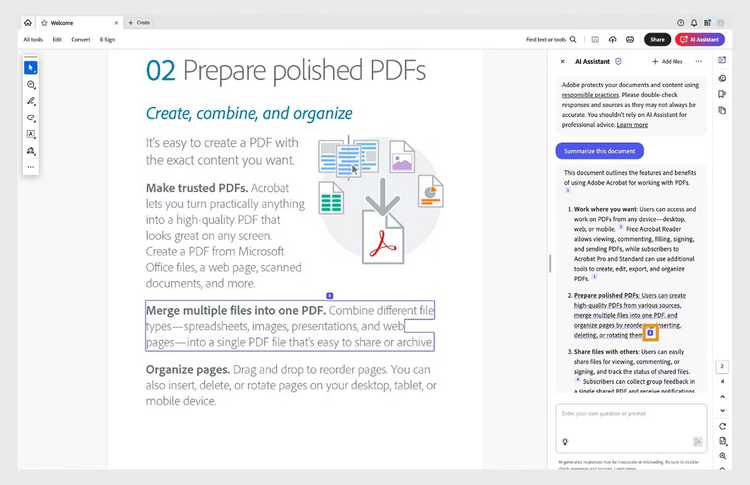Image resolution: width=750 pixels, height=485 pixels.
Task: Click the zoom in magnifier icon
Action: click(722, 456)
